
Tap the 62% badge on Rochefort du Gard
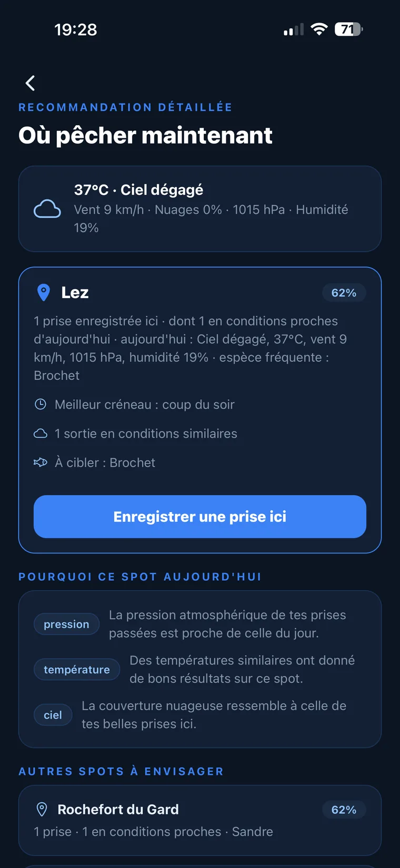click(x=344, y=810)
